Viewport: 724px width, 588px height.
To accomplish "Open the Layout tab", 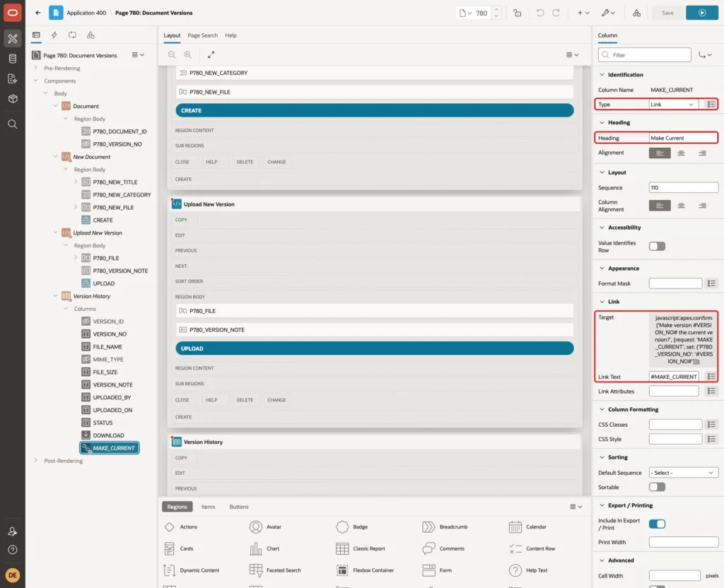I will 172,35.
